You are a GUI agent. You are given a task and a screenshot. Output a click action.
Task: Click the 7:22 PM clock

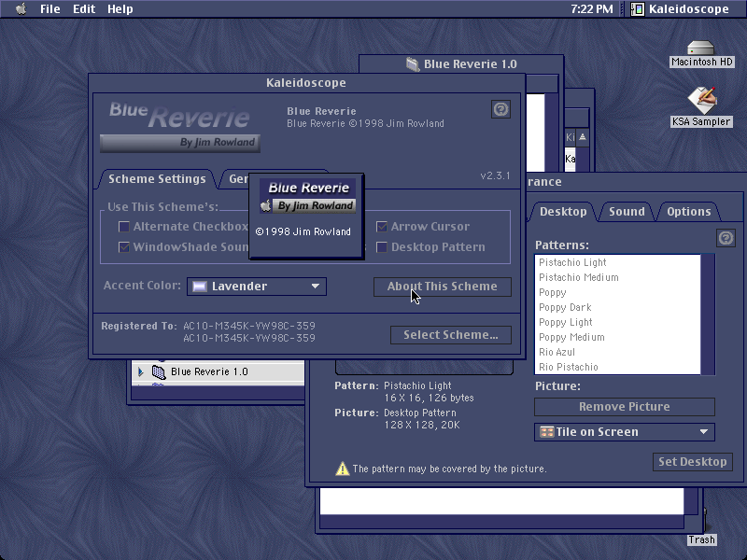(592, 9)
